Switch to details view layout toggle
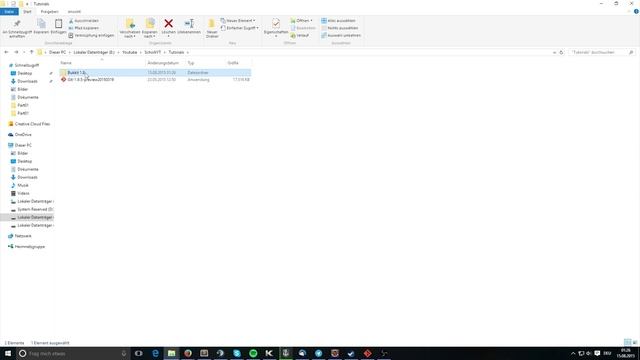 (628, 342)
